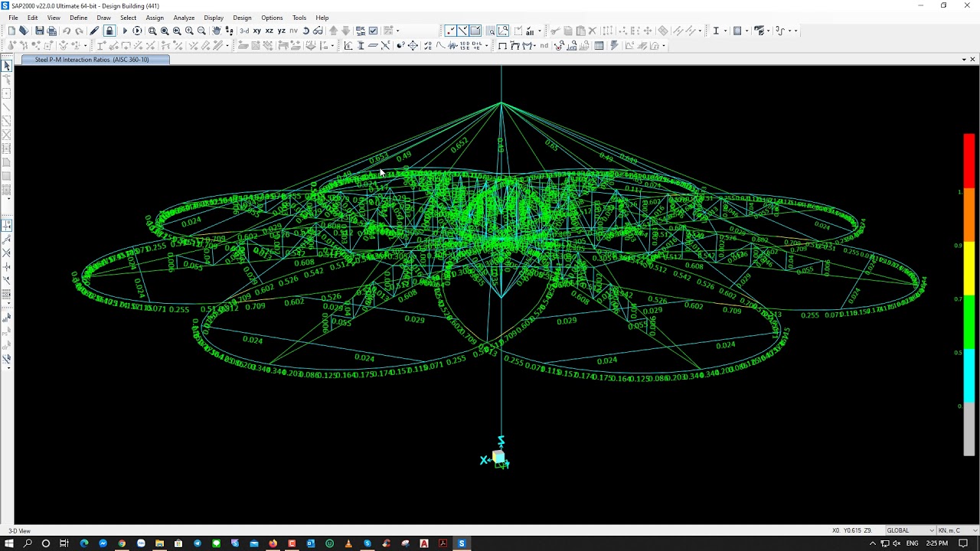Click the 2:25 PM taskbar clock

[x=936, y=543]
